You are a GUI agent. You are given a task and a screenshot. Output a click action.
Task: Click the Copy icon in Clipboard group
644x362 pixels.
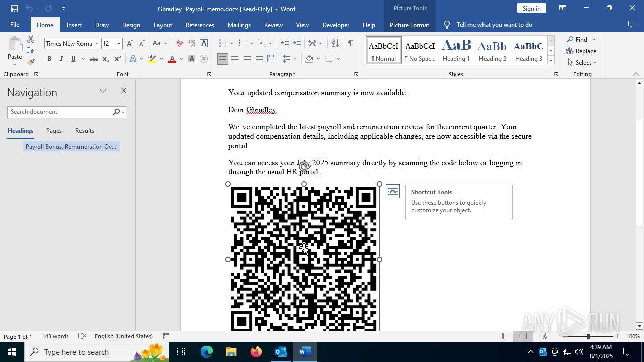[x=31, y=51]
